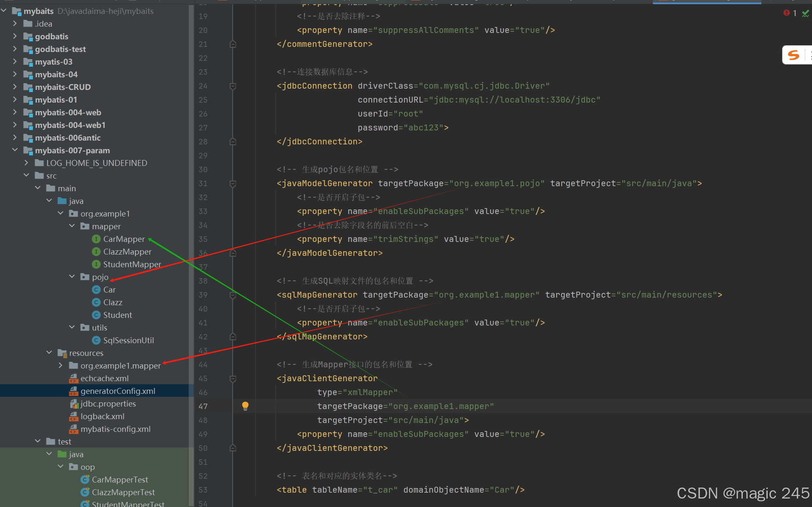Click the CarMapper interface icon
Image resolution: width=812 pixels, height=507 pixels.
point(96,239)
